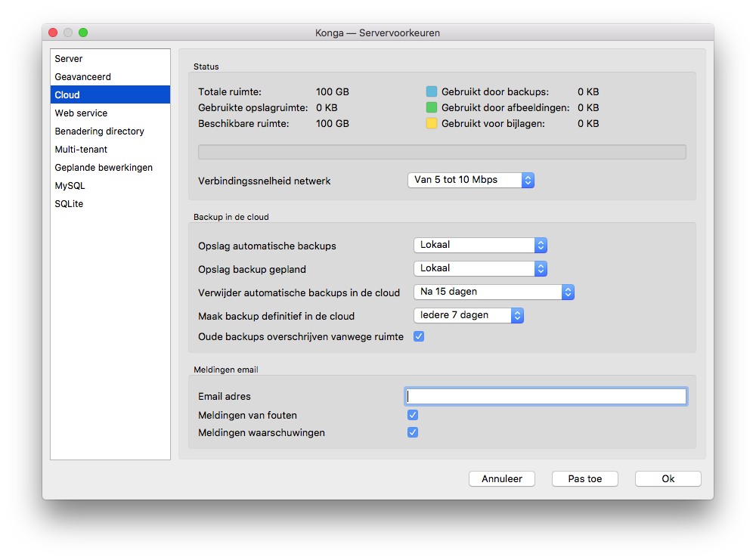Focus the Email adres input field
This screenshot has width=756, height=560.
(546, 396)
